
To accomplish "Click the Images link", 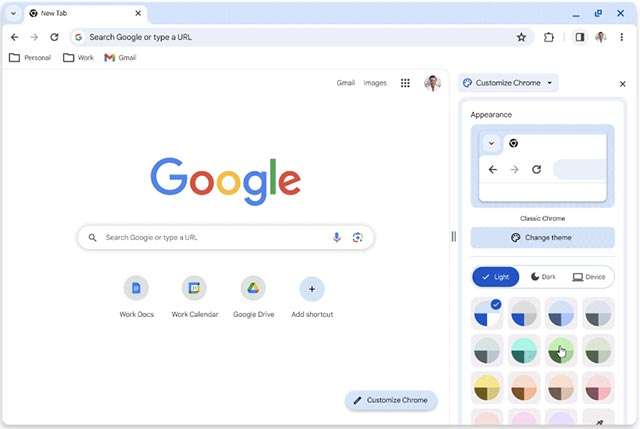I will pyautogui.click(x=375, y=83).
